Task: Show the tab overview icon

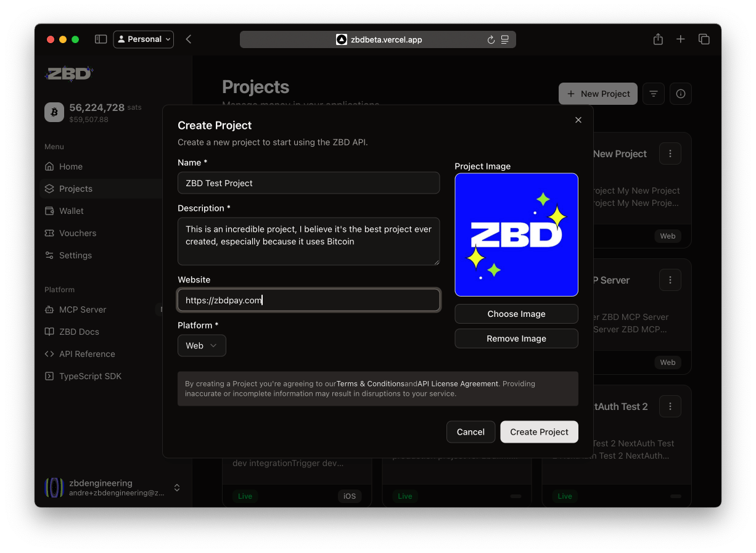Action: 704,39
